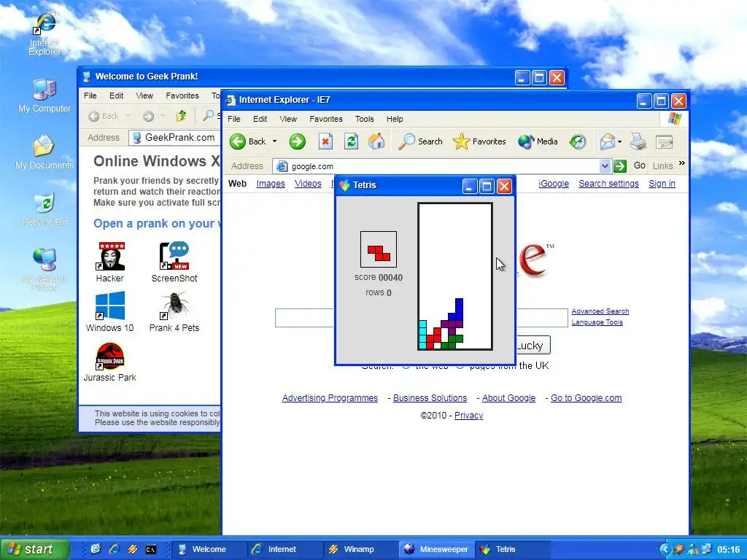
Task: Click the Stop icon in IE7 toolbar
Action: click(x=326, y=141)
